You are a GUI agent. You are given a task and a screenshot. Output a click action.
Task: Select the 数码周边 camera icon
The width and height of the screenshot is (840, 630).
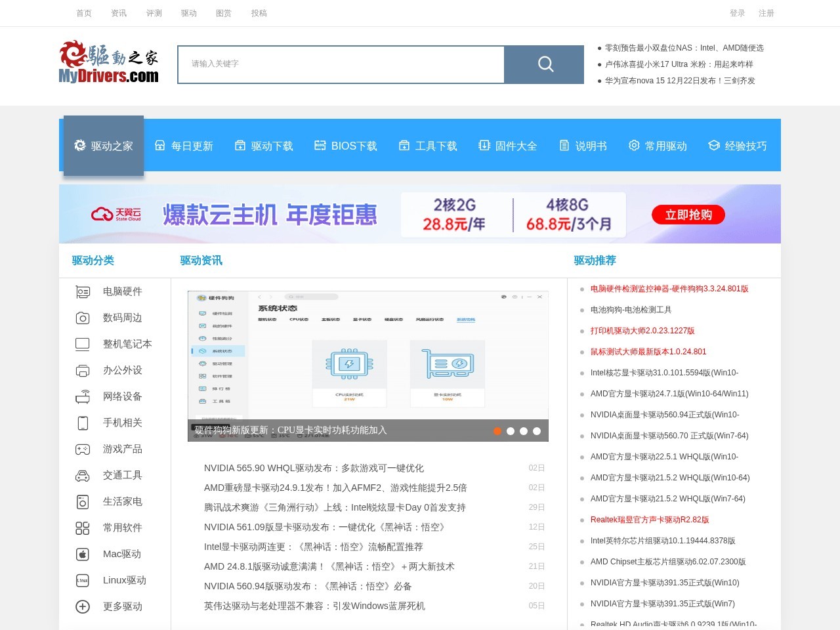(x=83, y=318)
